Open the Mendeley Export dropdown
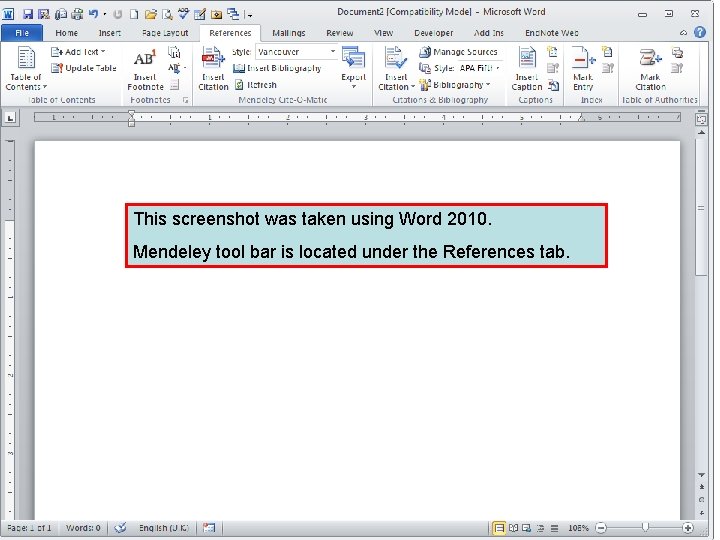The image size is (720, 540). click(x=353, y=69)
